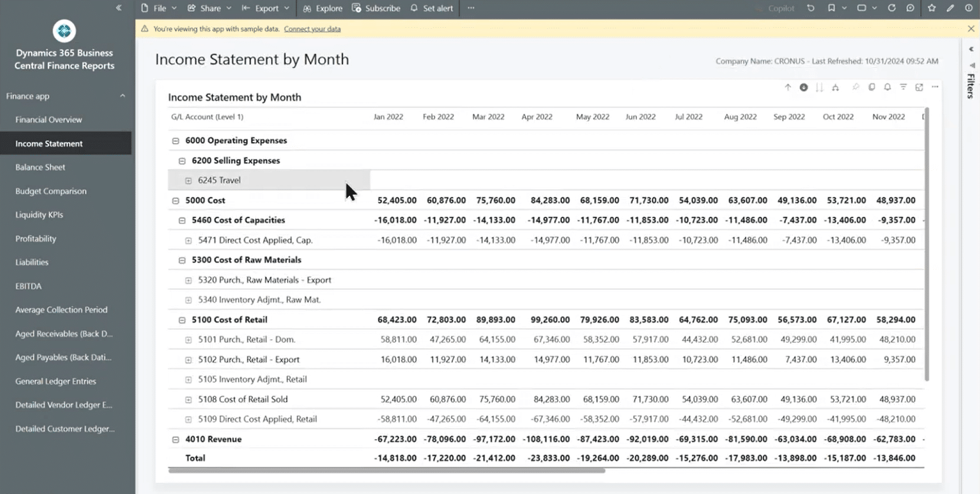Image resolution: width=980 pixels, height=494 pixels.
Task: Open the Export dropdown menu
Action: (266, 8)
